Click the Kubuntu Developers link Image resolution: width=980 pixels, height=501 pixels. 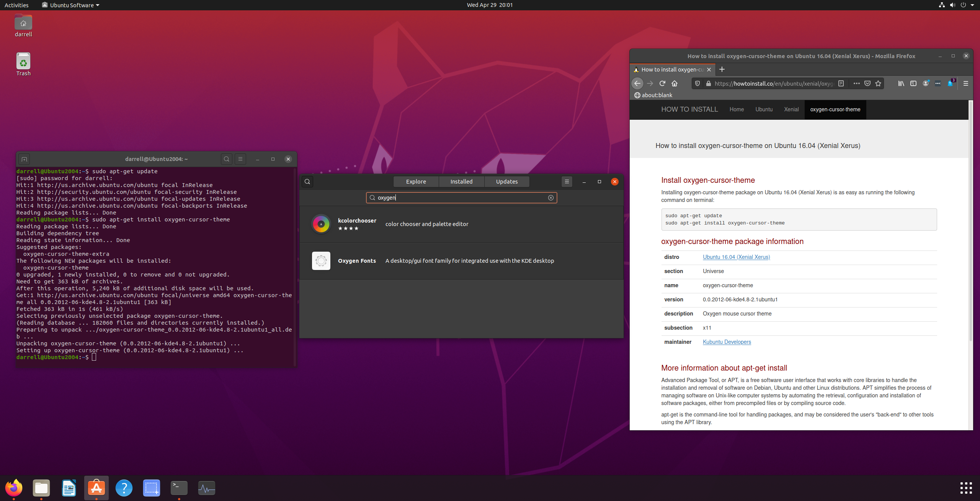coord(727,342)
